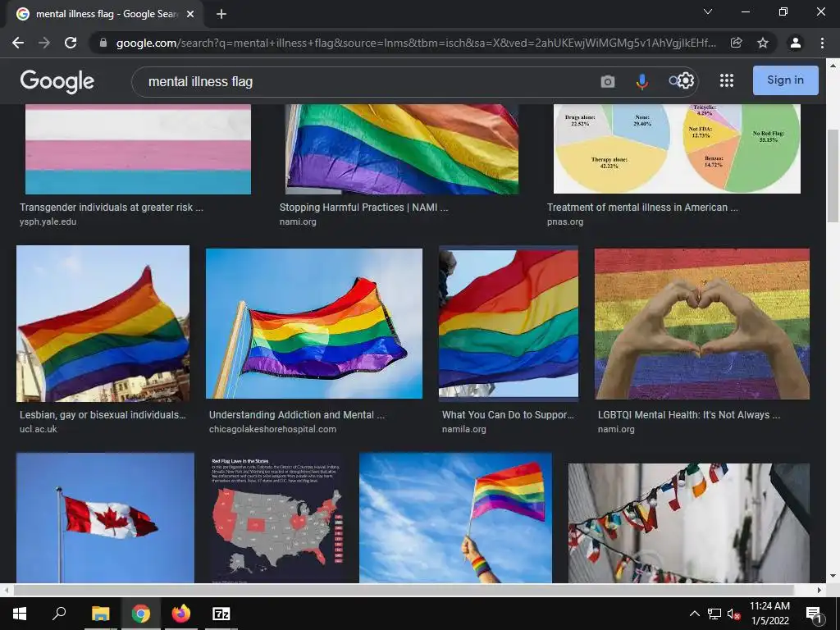840x630 pixels.
Task: Click the vertical scrollbar thumb
Action: click(833, 176)
